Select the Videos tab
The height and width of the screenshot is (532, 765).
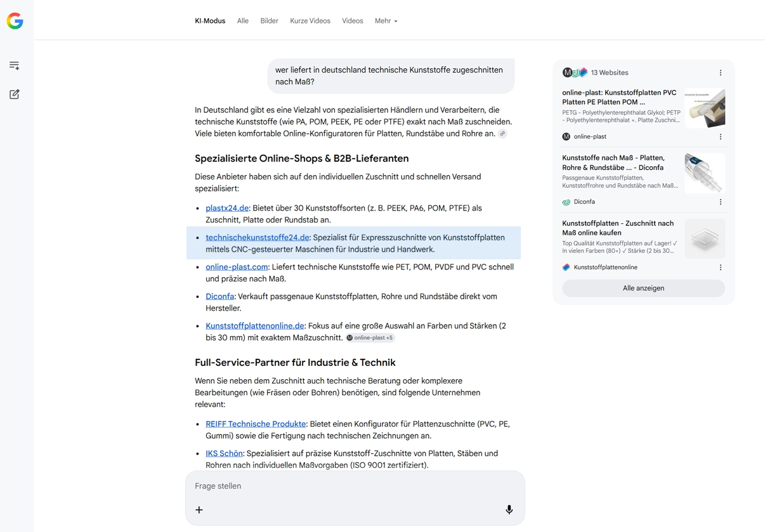click(x=352, y=21)
